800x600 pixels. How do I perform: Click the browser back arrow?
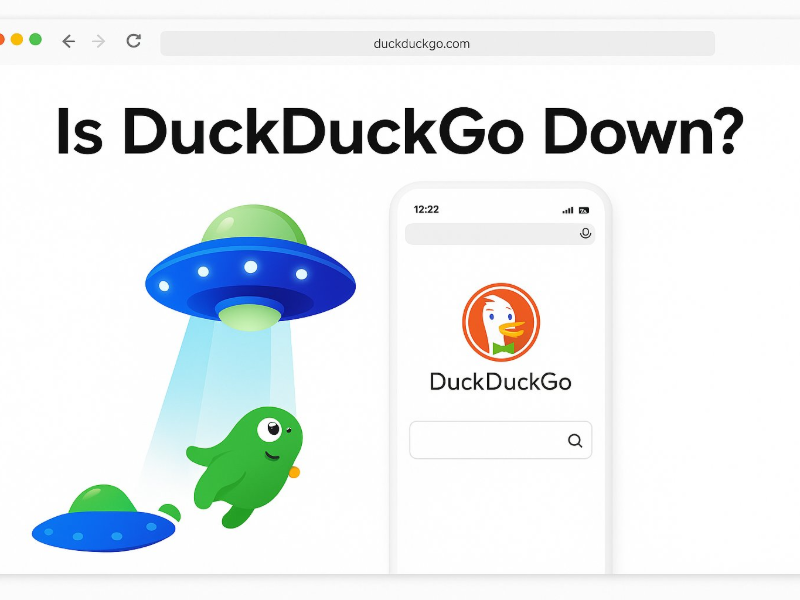pos(68,41)
